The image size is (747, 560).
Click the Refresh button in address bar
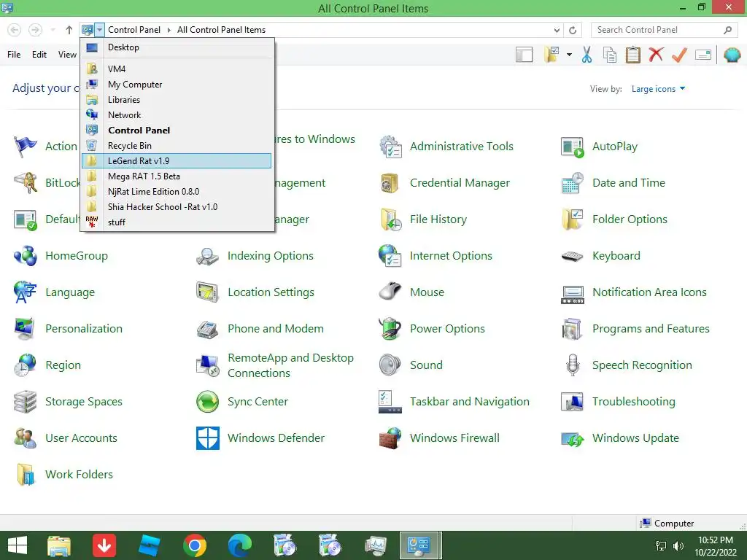(x=573, y=30)
